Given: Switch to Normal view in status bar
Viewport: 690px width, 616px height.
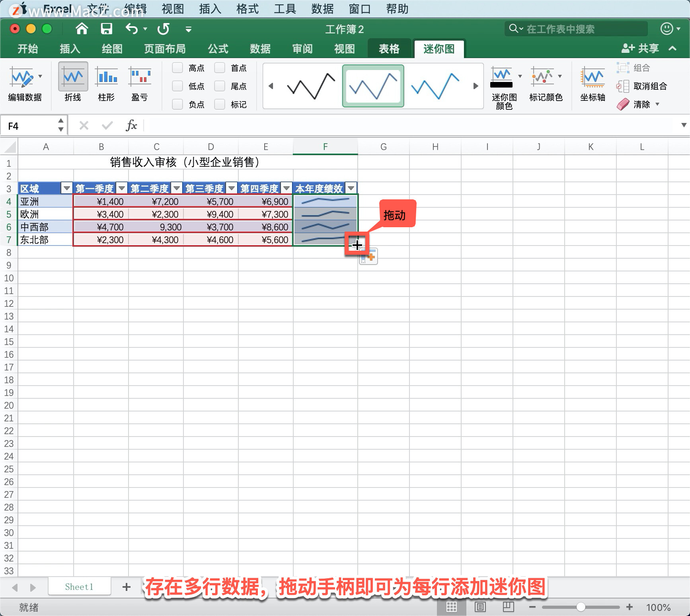Looking at the screenshot, I should click(x=451, y=607).
